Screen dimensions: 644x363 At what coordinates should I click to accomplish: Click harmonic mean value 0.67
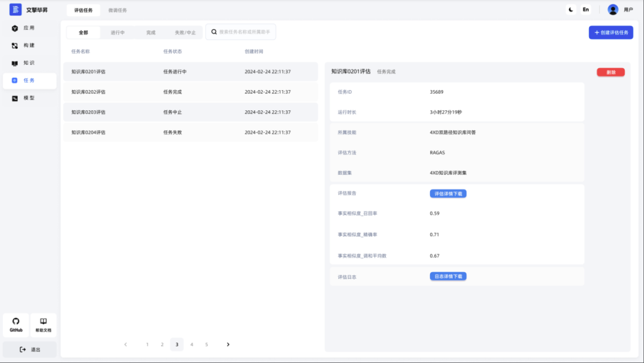pos(435,256)
